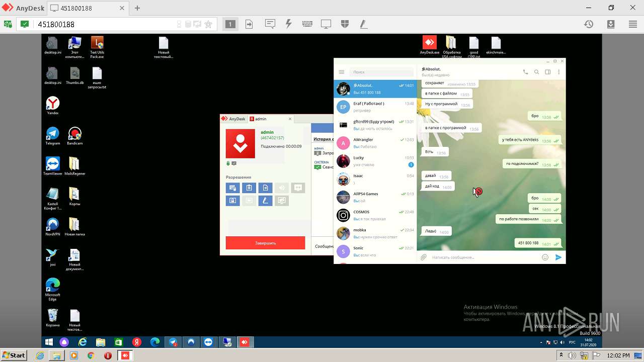Select Yandex browser desktop icon
This screenshot has width=644, height=362.
[53, 106]
